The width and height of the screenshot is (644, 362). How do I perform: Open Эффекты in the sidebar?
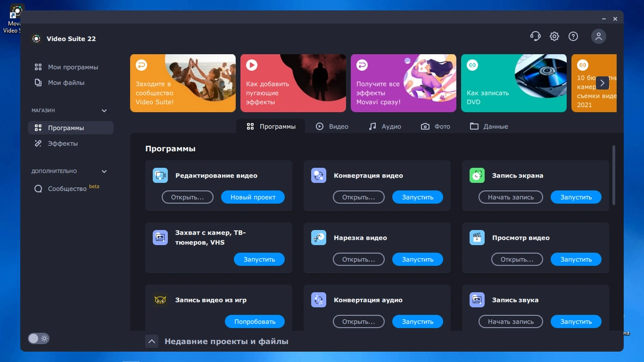70,143
